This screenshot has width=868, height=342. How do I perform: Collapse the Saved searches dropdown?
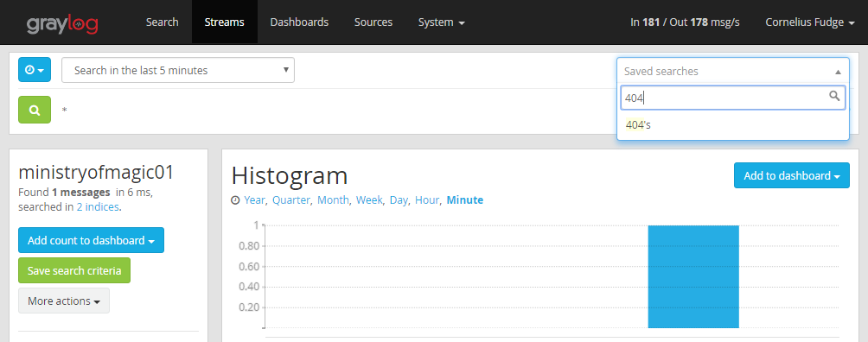click(733, 72)
